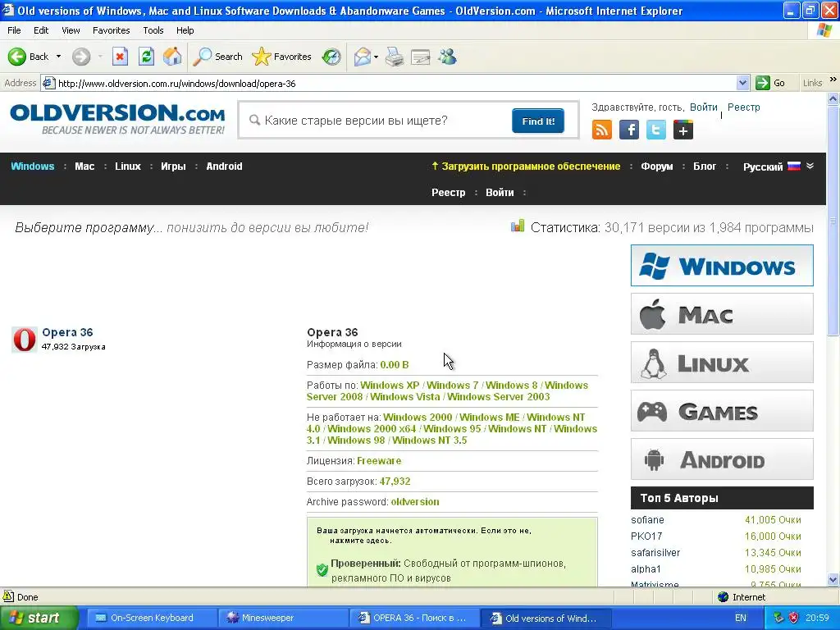Open the Игры navigation link
Viewport: 840px width, 630px height.
click(x=173, y=166)
